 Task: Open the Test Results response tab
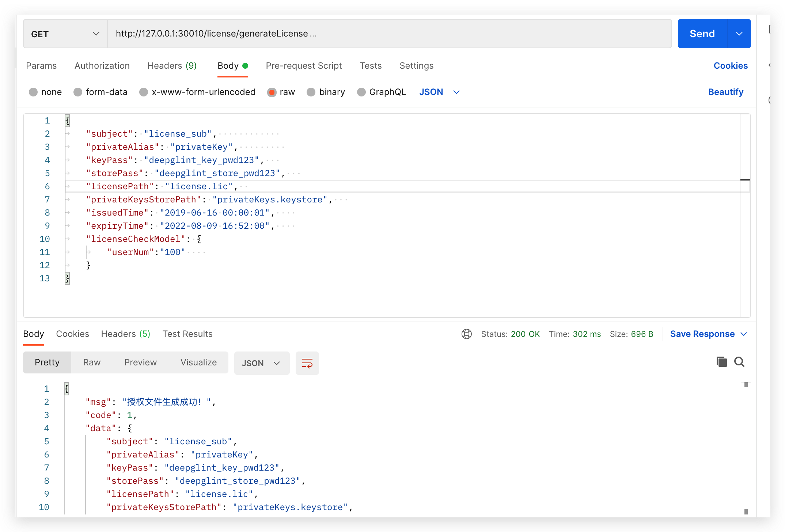187,334
